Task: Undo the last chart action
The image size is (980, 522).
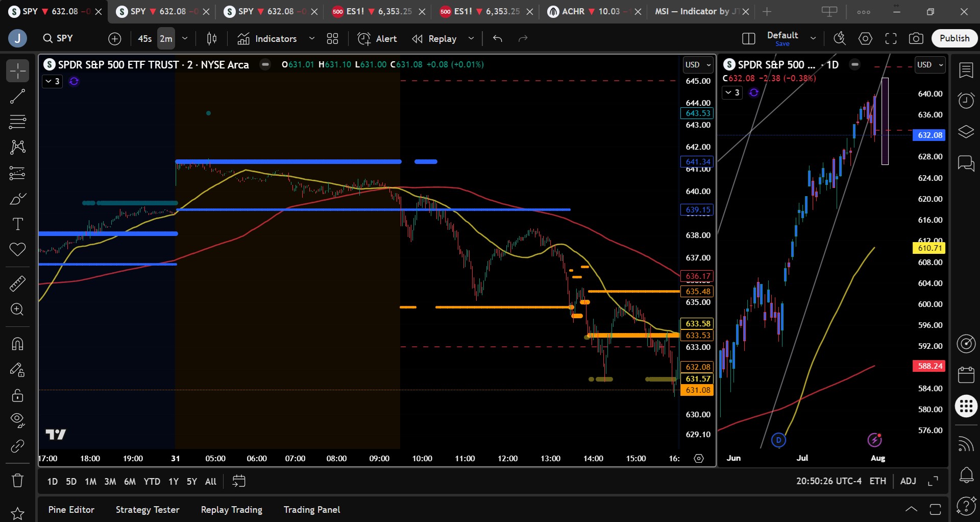Action: coord(498,38)
